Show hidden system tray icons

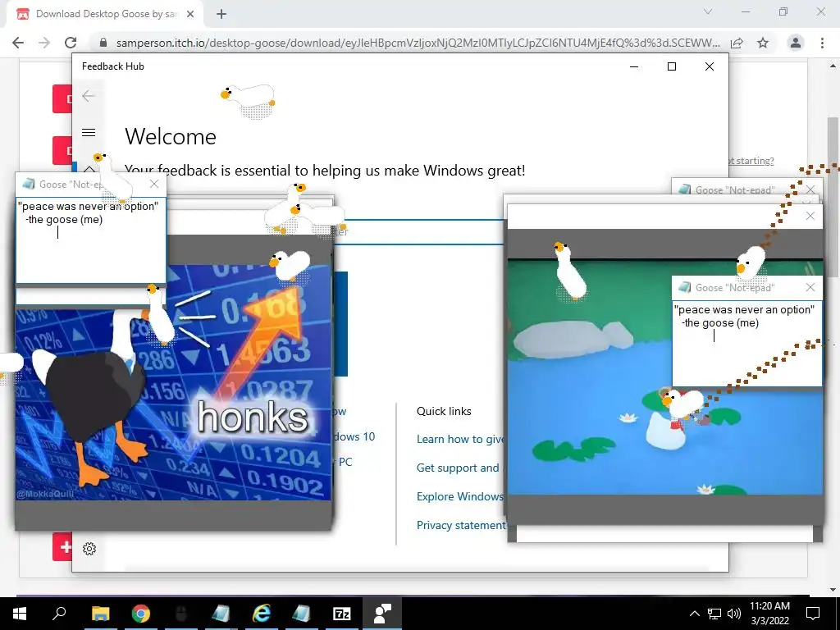click(x=694, y=614)
